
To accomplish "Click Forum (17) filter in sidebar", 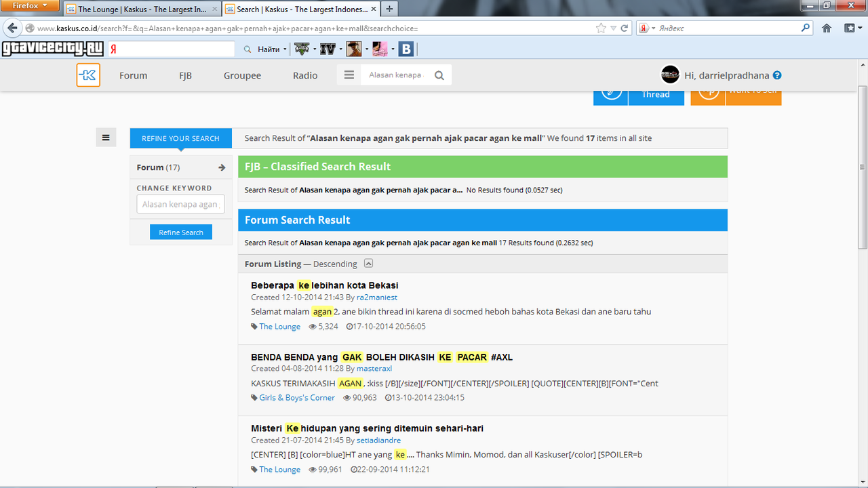I will point(158,167).
